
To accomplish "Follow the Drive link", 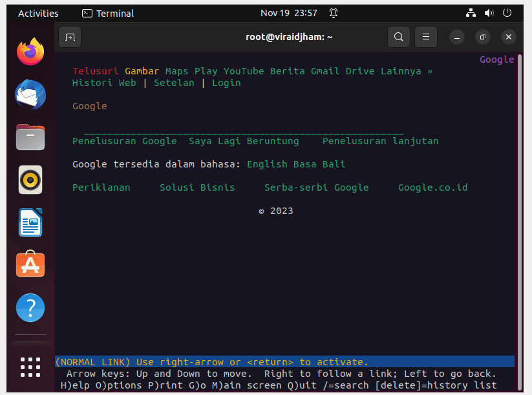I will (x=360, y=71).
